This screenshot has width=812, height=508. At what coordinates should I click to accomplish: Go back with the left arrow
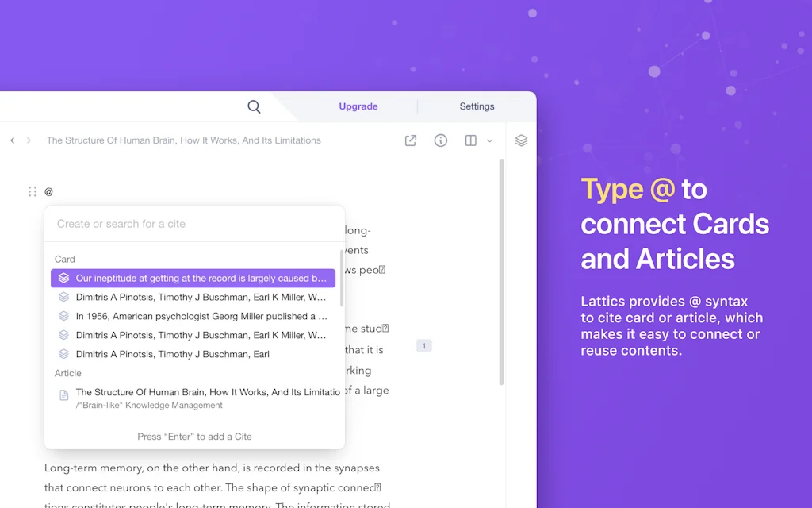tap(13, 140)
